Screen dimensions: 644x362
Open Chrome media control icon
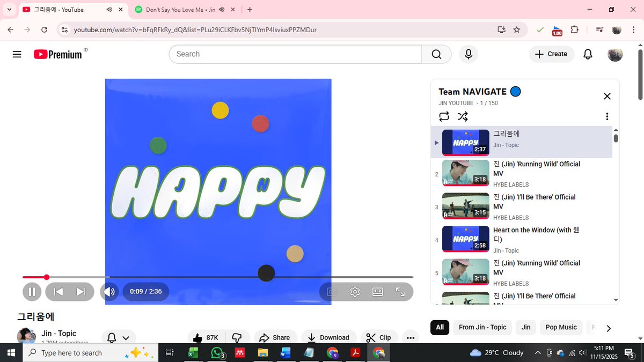tap(599, 30)
